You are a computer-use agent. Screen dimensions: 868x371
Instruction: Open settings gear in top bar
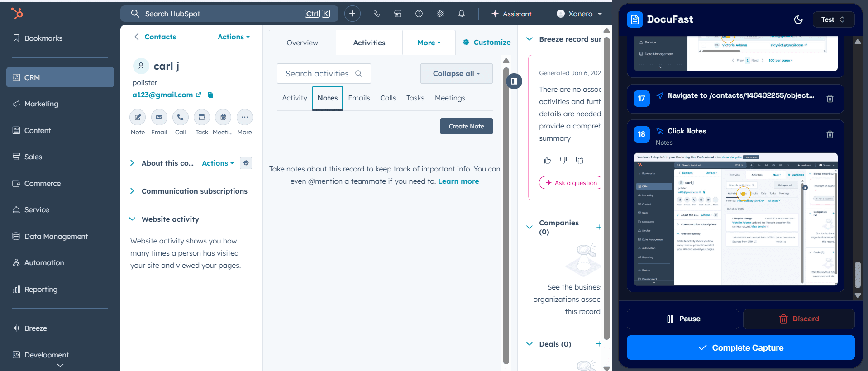pyautogui.click(x=440, y=14)
